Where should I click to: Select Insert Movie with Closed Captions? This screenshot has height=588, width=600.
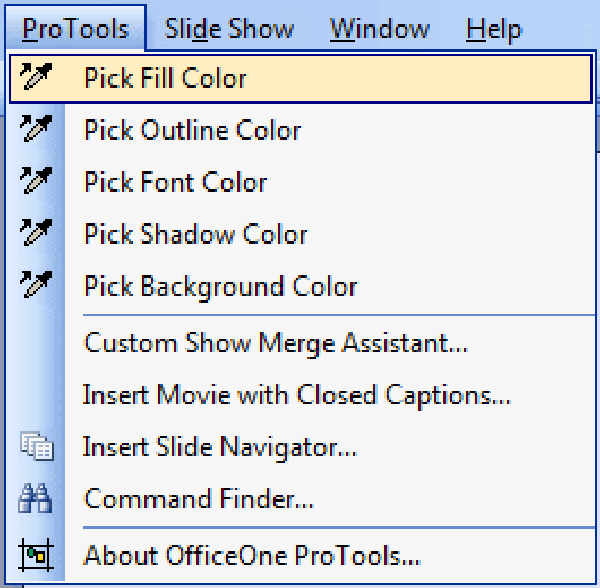coord(297,395)
